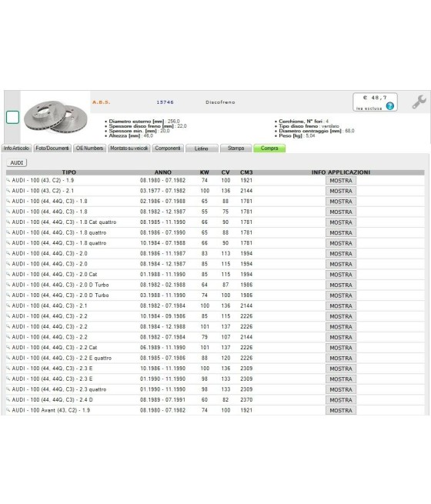Click magnifier icon for 100 Avant 1.9 row
The image size is (431, 504).
pyautogui.click(x=8, y=410)
